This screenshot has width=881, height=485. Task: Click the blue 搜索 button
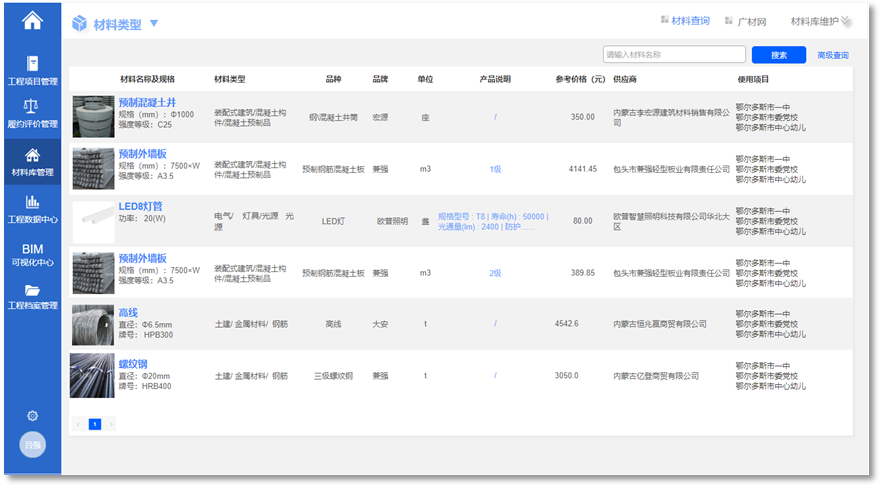[x=778, y=55]
